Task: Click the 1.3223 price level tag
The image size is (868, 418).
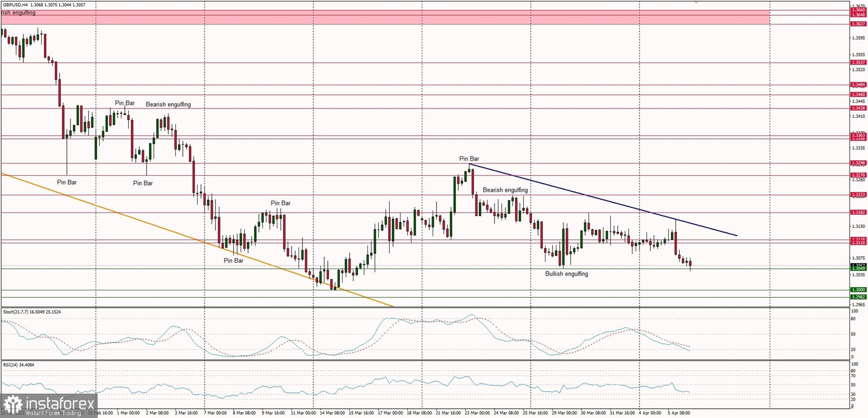Action: pyautogui.click(x=858, y=194)
